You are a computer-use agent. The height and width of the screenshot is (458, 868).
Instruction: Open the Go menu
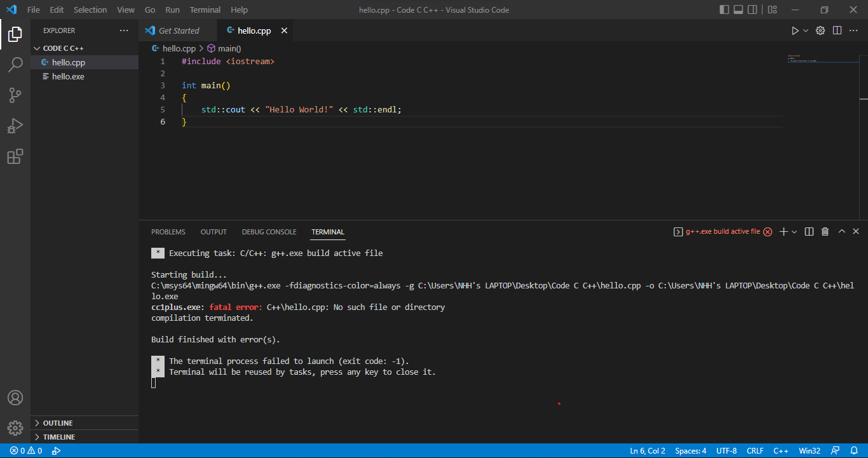click(150, 10)
